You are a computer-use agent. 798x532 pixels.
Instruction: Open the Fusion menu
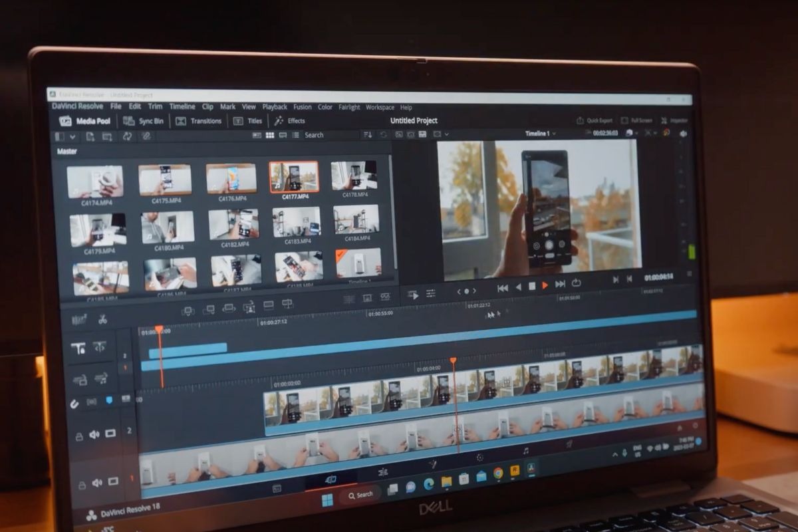point(302,107)
